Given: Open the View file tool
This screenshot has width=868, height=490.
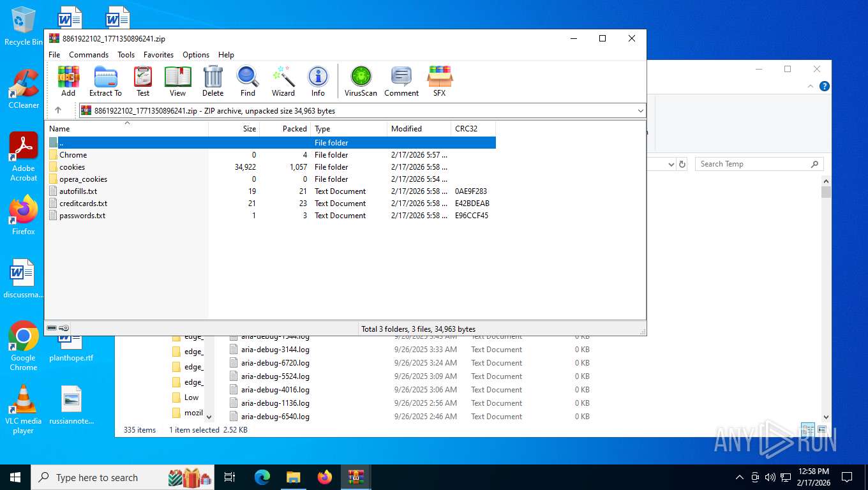Looking at the screenshot, I should (x=178, y=81).
